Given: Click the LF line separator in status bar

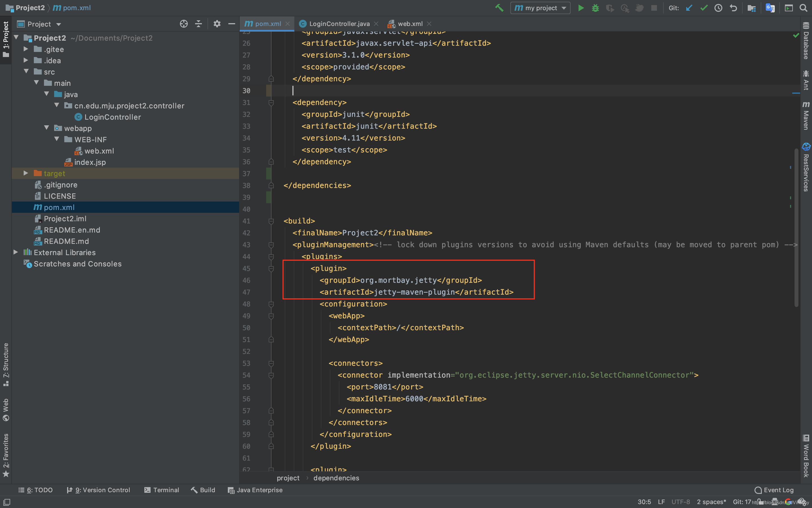Looking at the screenshot, I should 661,502.
